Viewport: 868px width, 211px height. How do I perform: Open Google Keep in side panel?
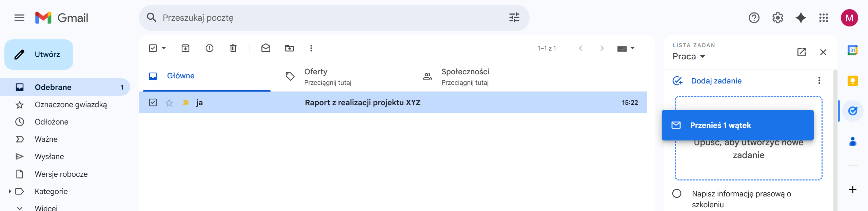point(852,81)
